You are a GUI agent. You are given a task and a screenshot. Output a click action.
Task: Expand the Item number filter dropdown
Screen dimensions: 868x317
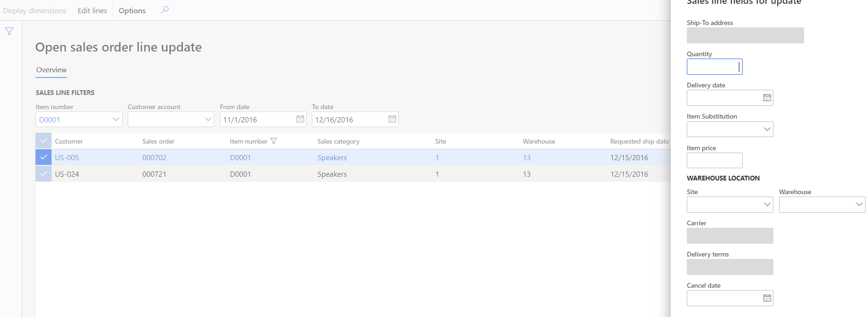click(x=116, y=120)
